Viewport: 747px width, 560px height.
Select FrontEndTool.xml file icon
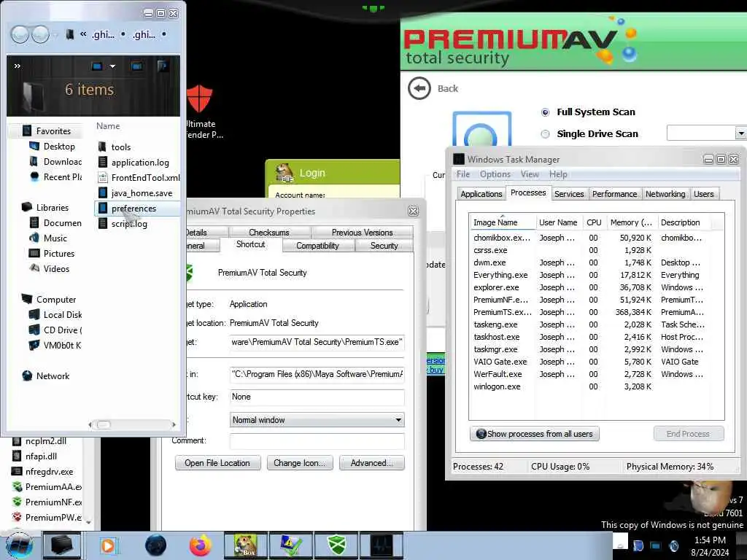[102, 178]
